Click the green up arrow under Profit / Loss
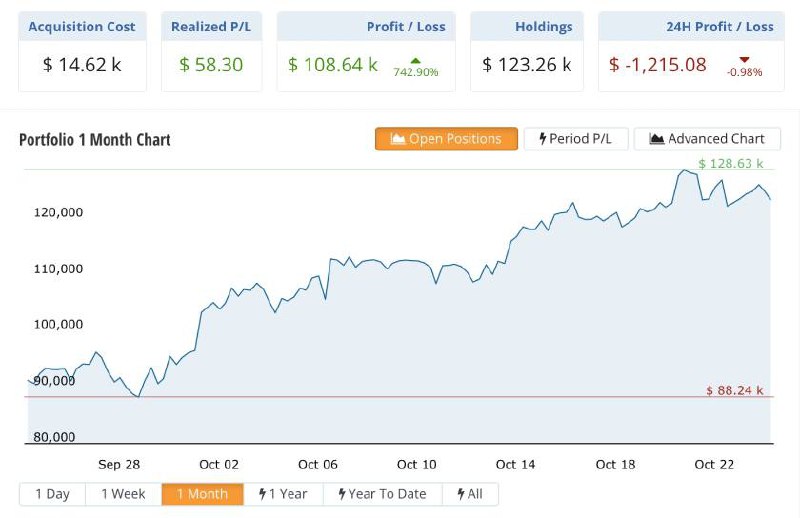The height and width of the screenshot is (518, 800). (x=416, y=61)
